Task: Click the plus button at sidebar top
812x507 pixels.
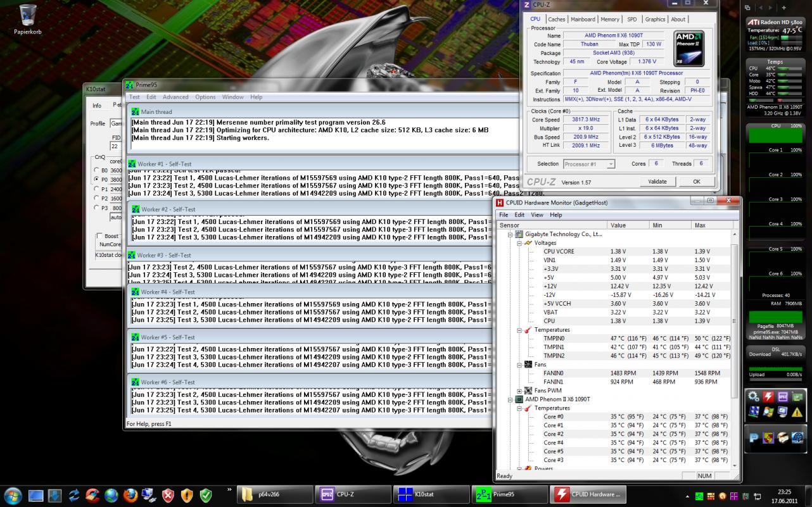Action: (783, 8)
